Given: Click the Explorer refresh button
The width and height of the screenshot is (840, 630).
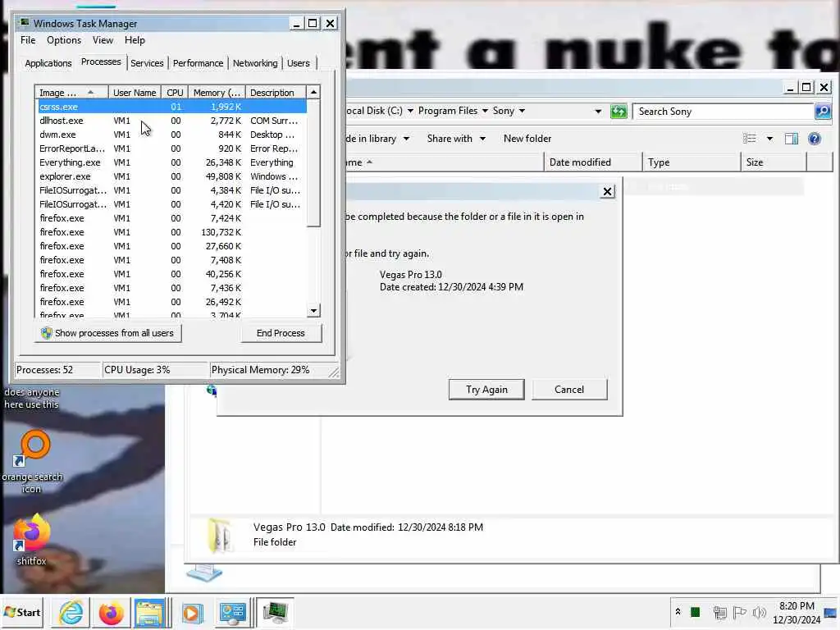Looking at the screenshot, I should (x=619, y=112).
